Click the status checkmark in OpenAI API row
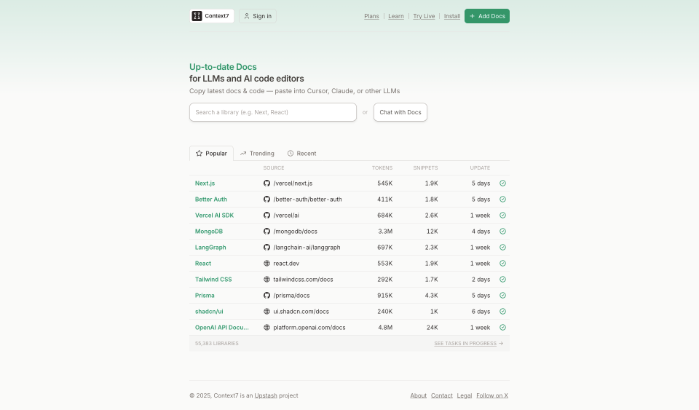699x410 pixels. click(x=502, y=327)
